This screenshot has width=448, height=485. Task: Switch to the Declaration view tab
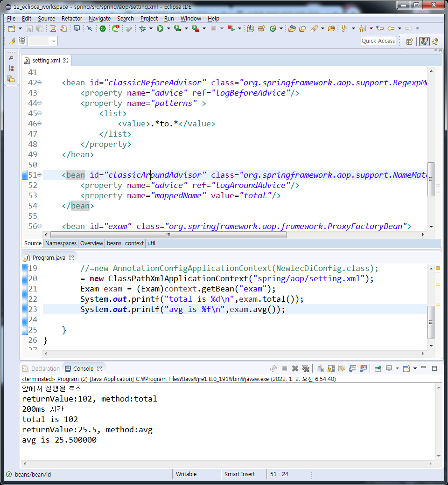click(41, 369)
